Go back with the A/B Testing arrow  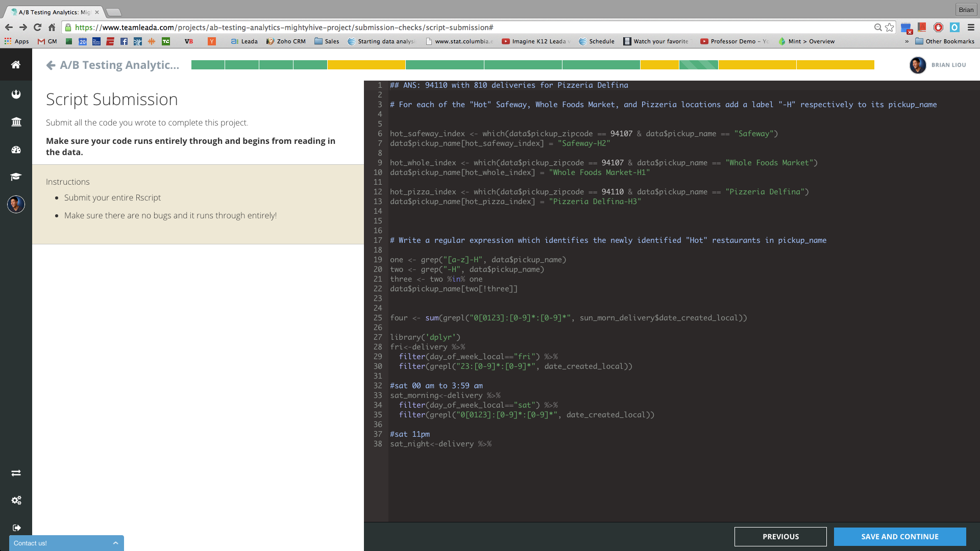(x=51, y=65)
